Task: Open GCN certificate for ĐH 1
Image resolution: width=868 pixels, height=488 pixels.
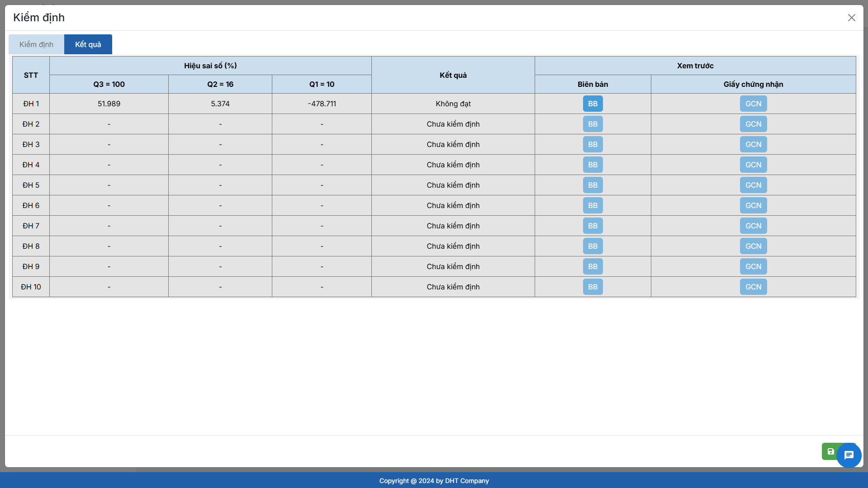Action: coord(753,104)
